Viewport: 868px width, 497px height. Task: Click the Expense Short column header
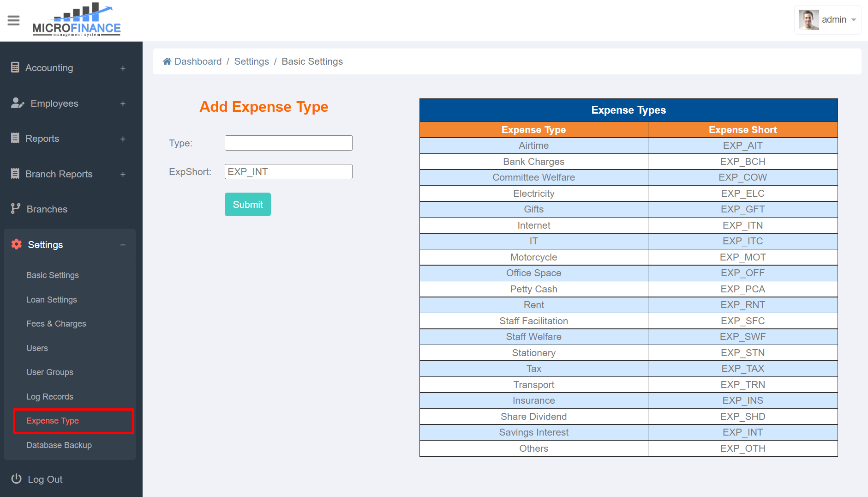[742, 130]
